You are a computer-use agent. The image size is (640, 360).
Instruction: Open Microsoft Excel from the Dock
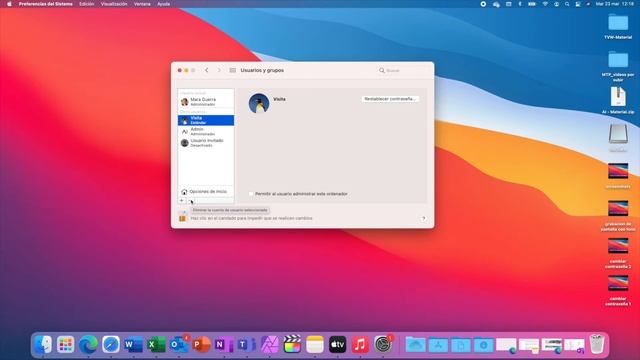click(x=156, y=345)
